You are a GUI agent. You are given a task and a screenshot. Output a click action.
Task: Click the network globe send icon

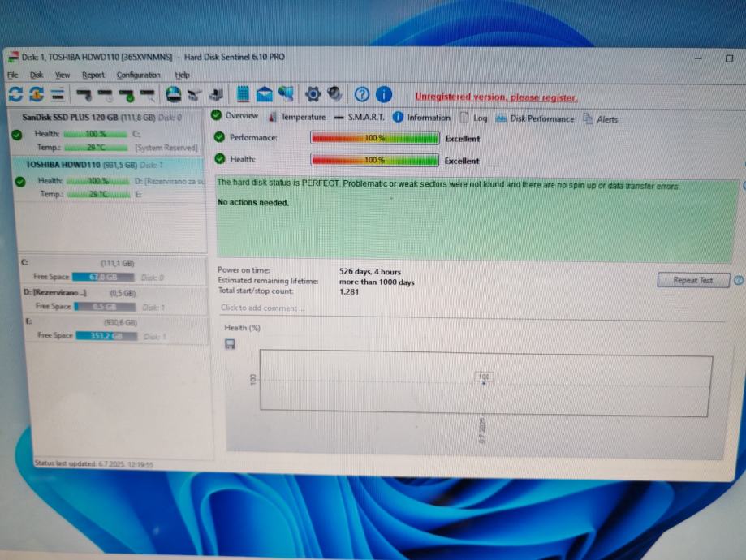click(286, 93)
